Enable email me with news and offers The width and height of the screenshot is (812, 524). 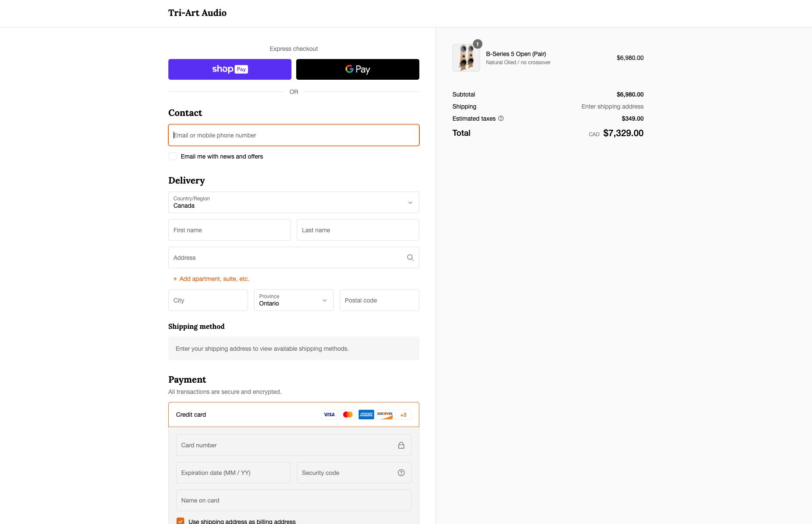(x=173, y=156)
